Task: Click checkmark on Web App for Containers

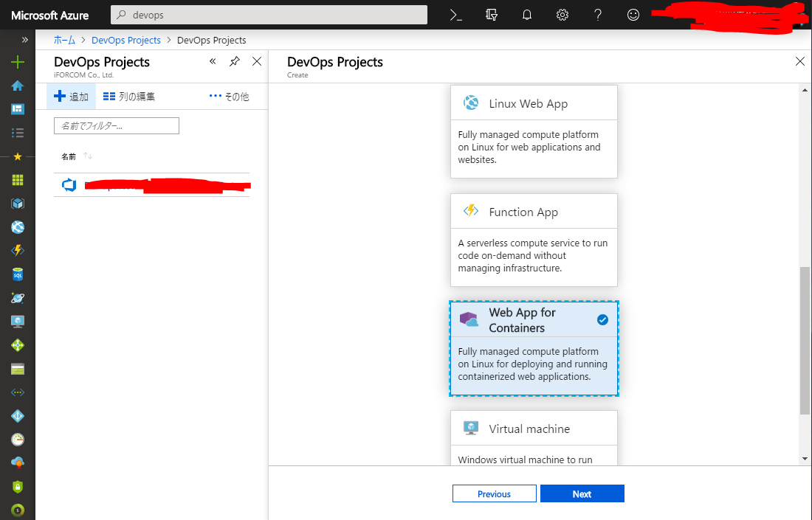Action: (602, 320)
